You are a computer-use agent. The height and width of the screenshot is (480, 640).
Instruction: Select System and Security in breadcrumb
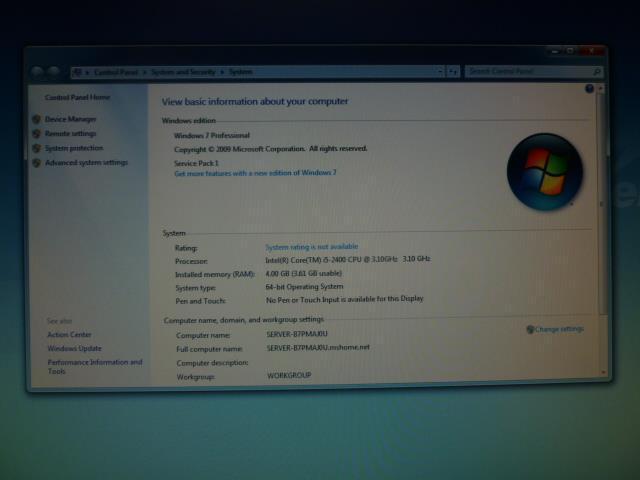coord(183,72)
